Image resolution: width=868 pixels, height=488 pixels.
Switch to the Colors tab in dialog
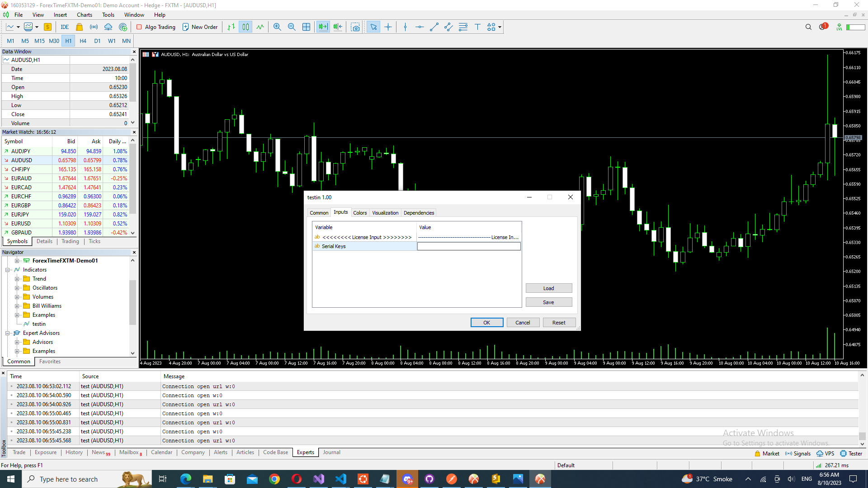(360, 213)
